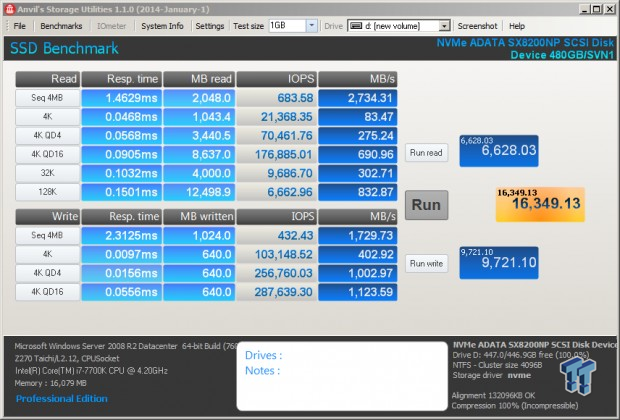Open the File menu
620x420 pixels.
coord(20,25)
